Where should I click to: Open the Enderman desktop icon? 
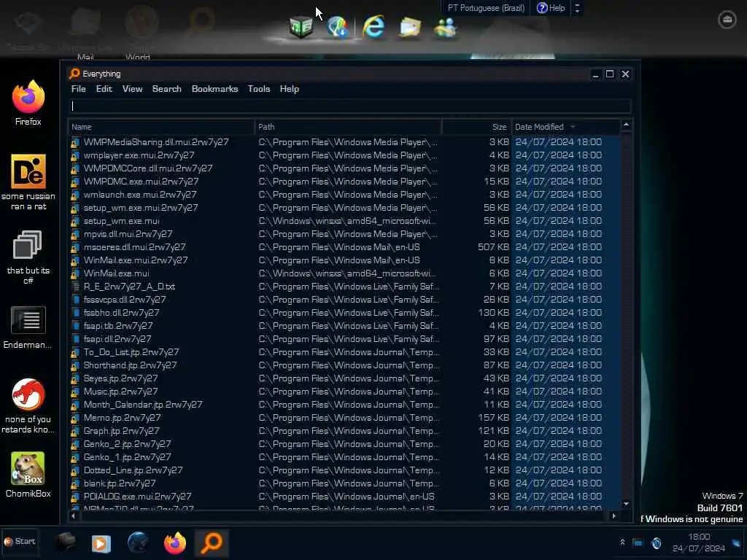28,327
